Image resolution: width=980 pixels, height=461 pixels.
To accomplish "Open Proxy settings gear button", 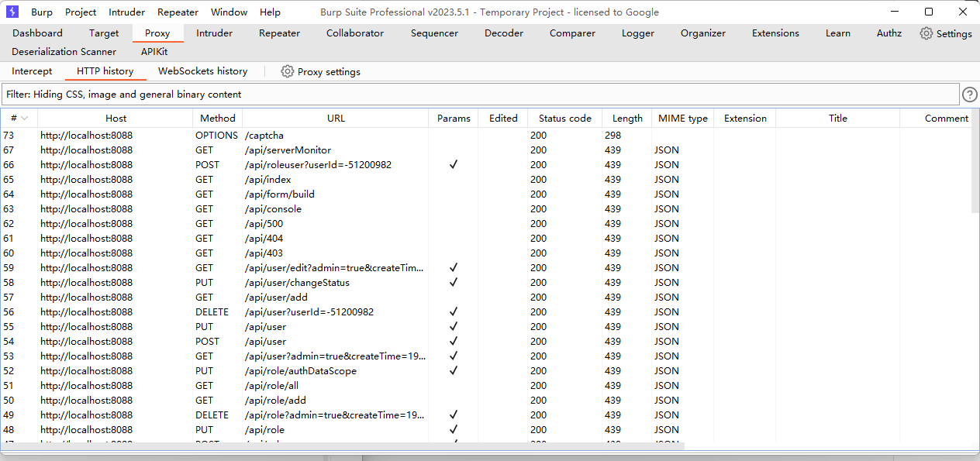I will tap(320, 71).
